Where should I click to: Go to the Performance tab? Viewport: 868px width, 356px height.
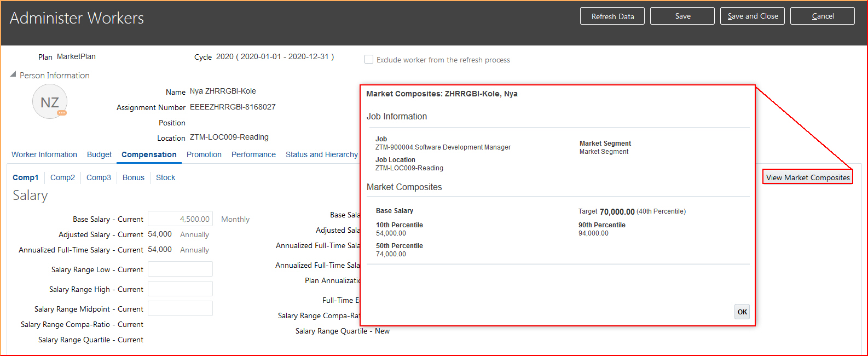[x=253, y=154]
